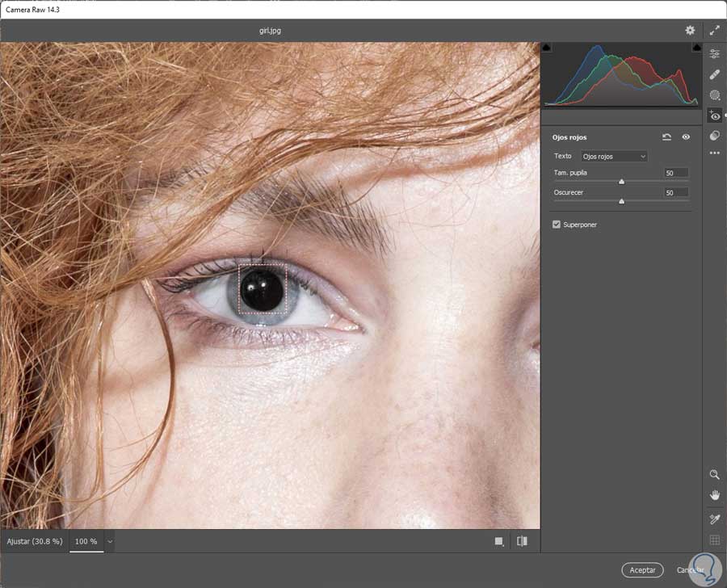Viewport: 727px width, 588px height.
Task: Select the Masking circle tool
Action: click(714, 94)
